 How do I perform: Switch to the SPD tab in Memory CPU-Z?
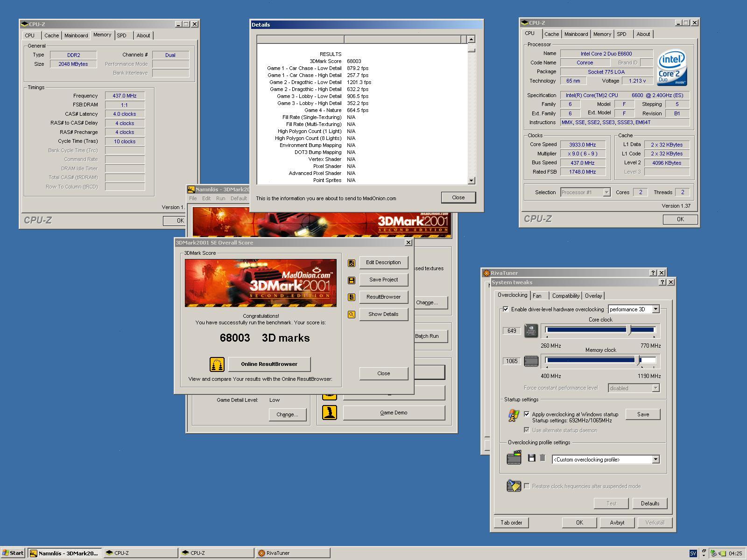tap(122, 35)
